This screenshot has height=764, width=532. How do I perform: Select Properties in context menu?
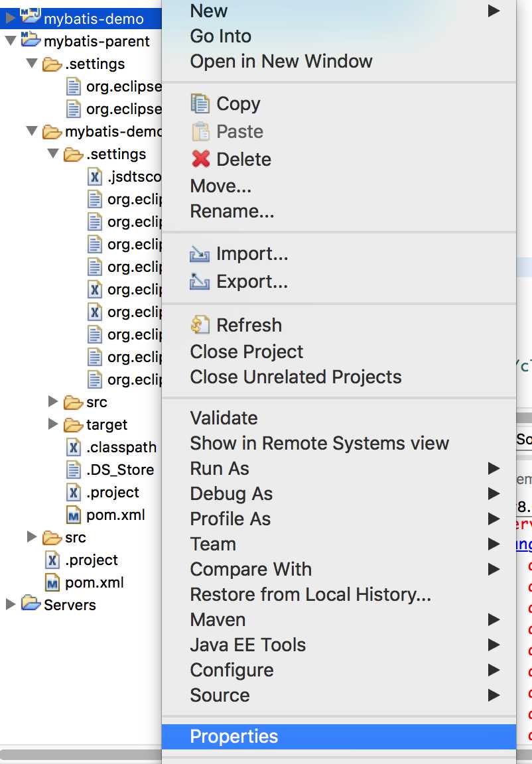339,737
